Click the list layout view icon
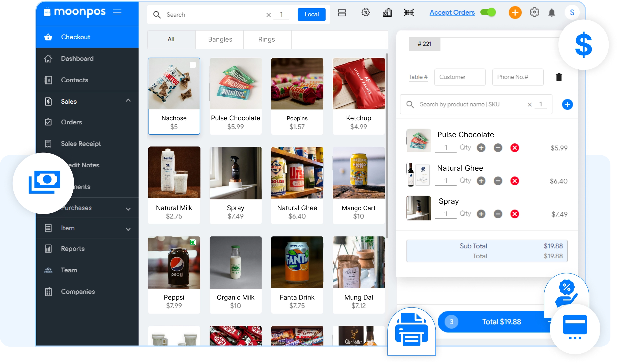 [x=342, y=13]
